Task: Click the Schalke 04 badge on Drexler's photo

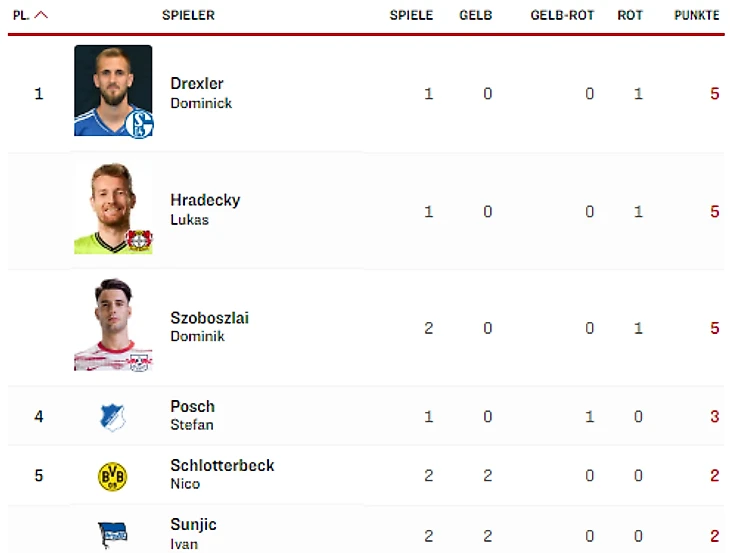Action: pos(140,124)
